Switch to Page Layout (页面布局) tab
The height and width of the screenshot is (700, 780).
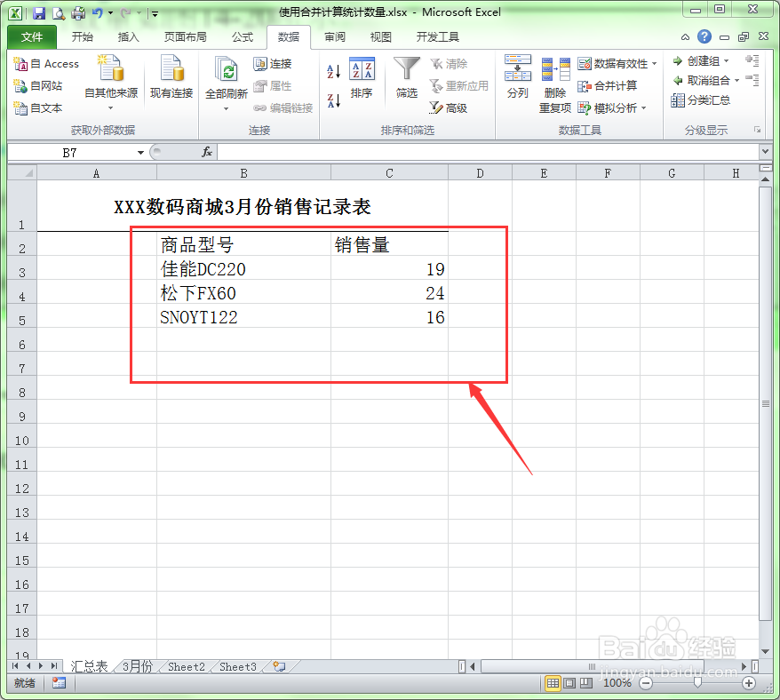[185, 36]
